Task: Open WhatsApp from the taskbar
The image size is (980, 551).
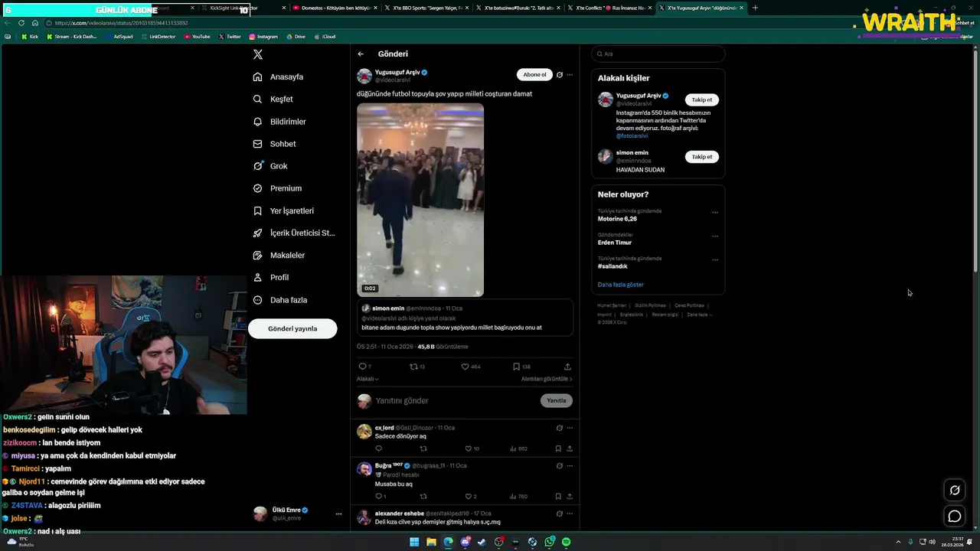Action: click(x=550, y=542)
